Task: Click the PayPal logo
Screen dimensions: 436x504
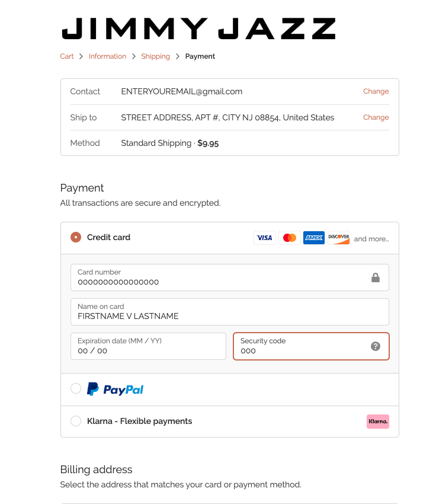Action: click(115, 389)
